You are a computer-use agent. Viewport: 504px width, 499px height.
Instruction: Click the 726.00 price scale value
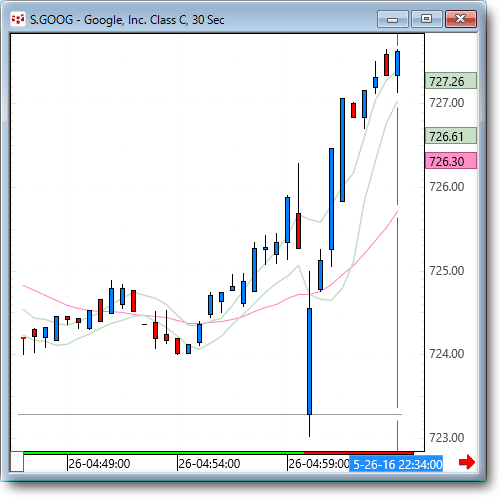pyautogui.click(x=446, y=187)
